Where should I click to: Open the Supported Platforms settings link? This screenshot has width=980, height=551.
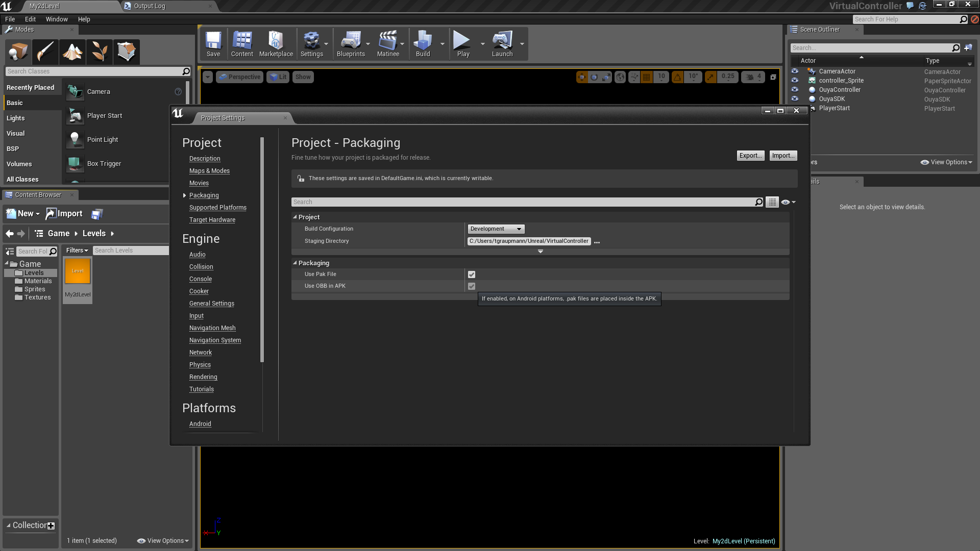(217, 208)
